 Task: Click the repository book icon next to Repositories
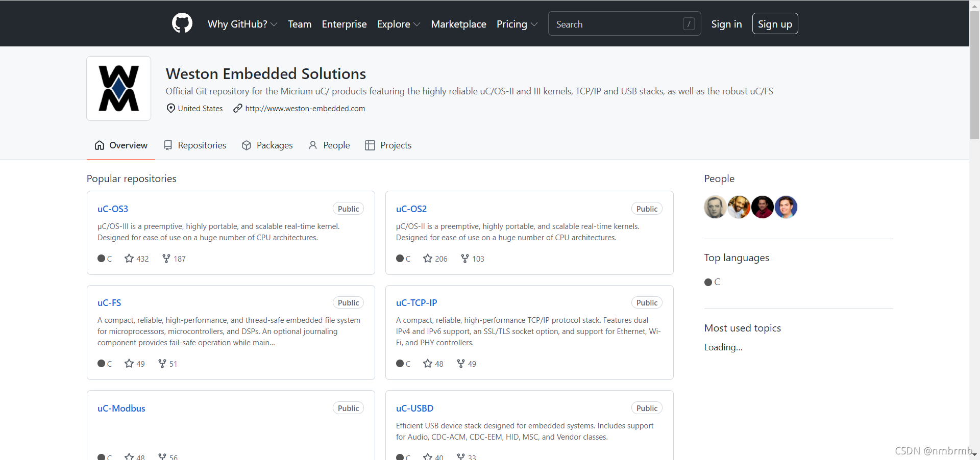click(168, 145)
